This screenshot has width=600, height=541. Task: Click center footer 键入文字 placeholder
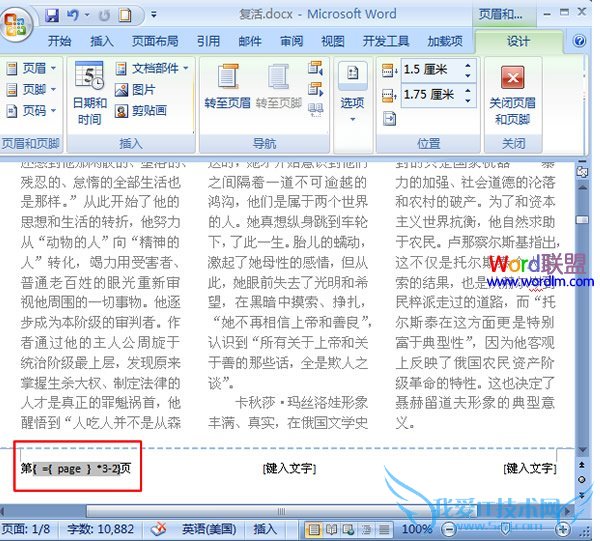coord(289,468)
